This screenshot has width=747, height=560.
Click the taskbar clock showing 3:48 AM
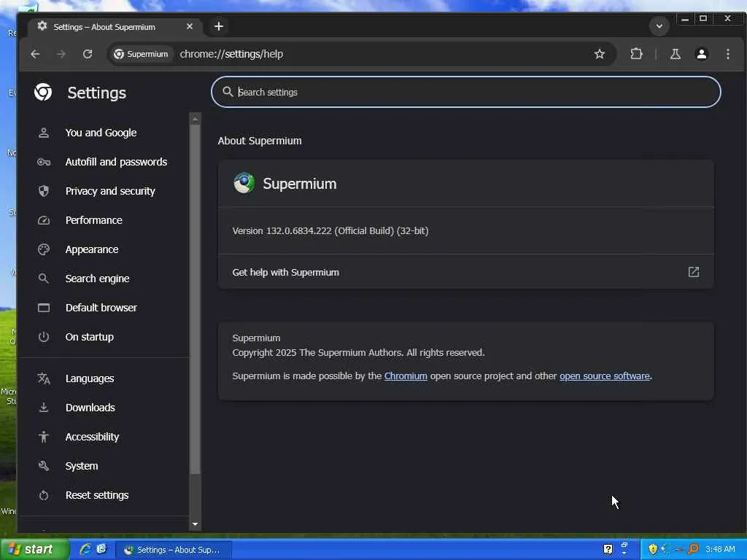720,549
